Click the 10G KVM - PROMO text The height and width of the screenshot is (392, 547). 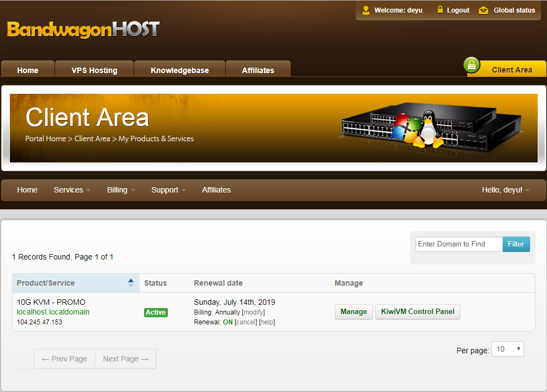tap(51, 302)
